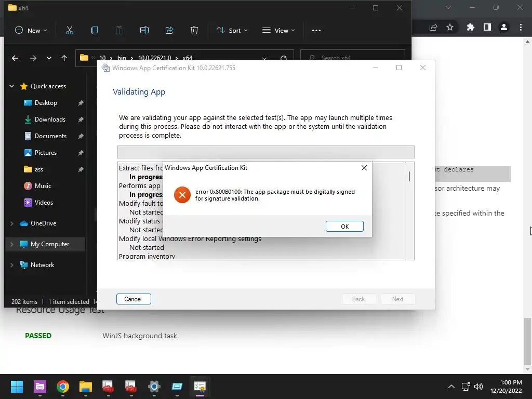
Task: Open Chrome profile avatar icon
Action: 504,27
